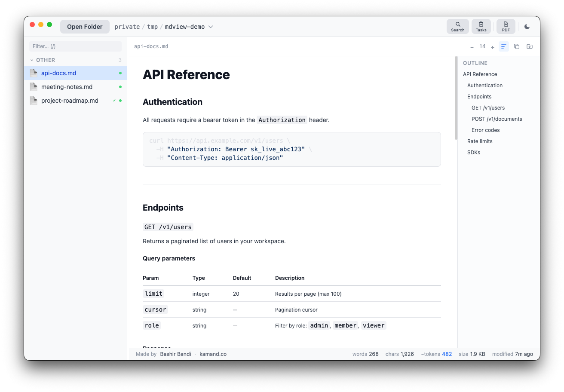This screenshot has height=392, width=564.
Task: Click the member role code value
Action: [x=345, y=325]
